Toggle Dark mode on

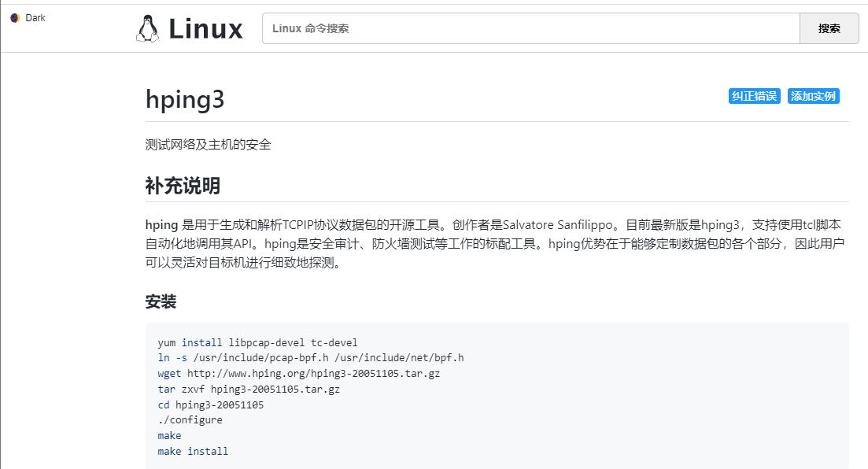[x=28, y=17]
